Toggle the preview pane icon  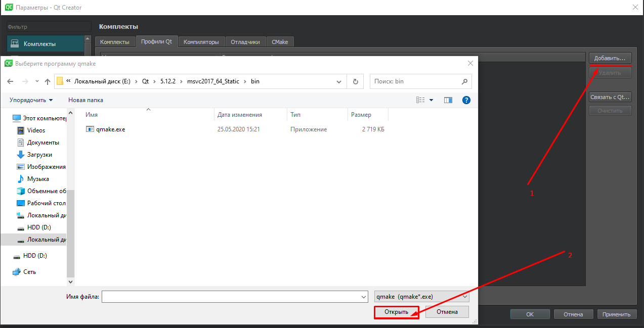[x=448, y=100]
